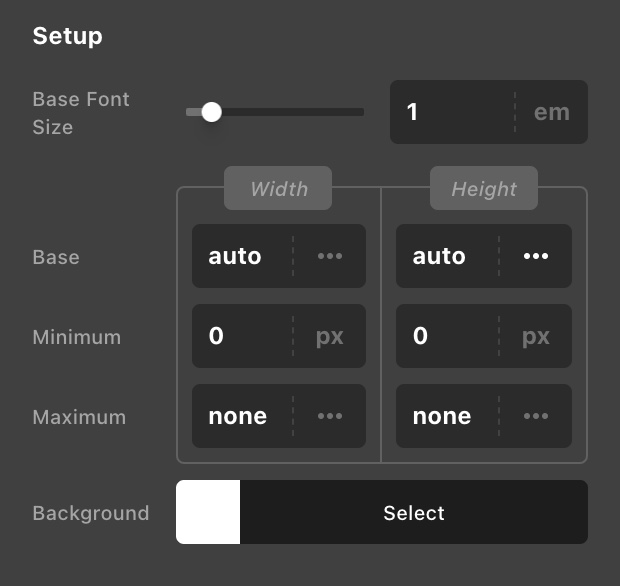The width and height of the screenshot is (620, 586).
Task: Click the Base Font Size slider track
Action: click(275, 112)
